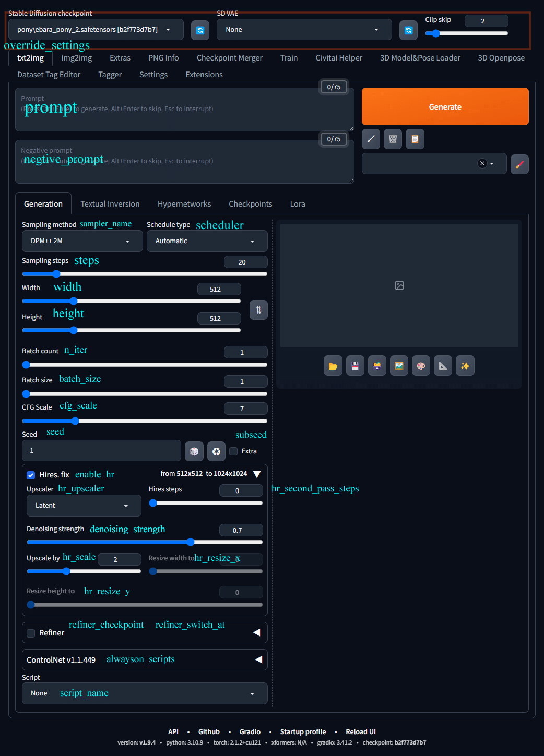The image size is (544, 756).
Task: Click the Generate button
Action: [x=445, y=106]
